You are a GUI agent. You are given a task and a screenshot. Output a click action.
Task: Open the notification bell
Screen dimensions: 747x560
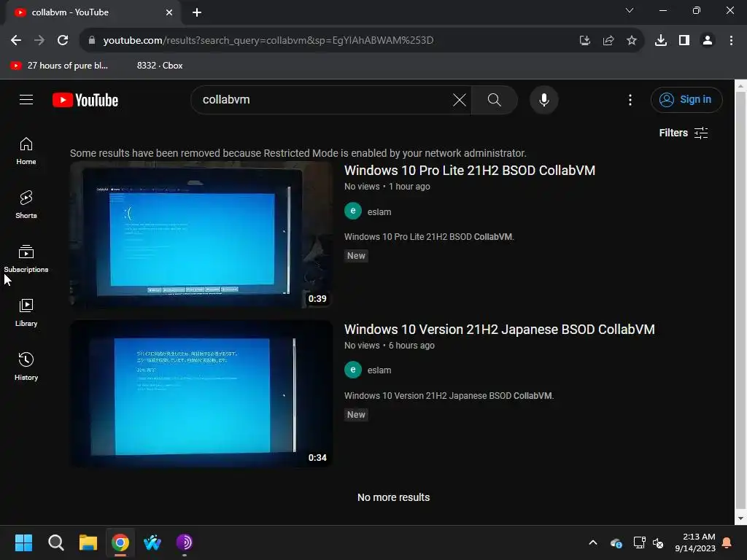tap(727, 542)
